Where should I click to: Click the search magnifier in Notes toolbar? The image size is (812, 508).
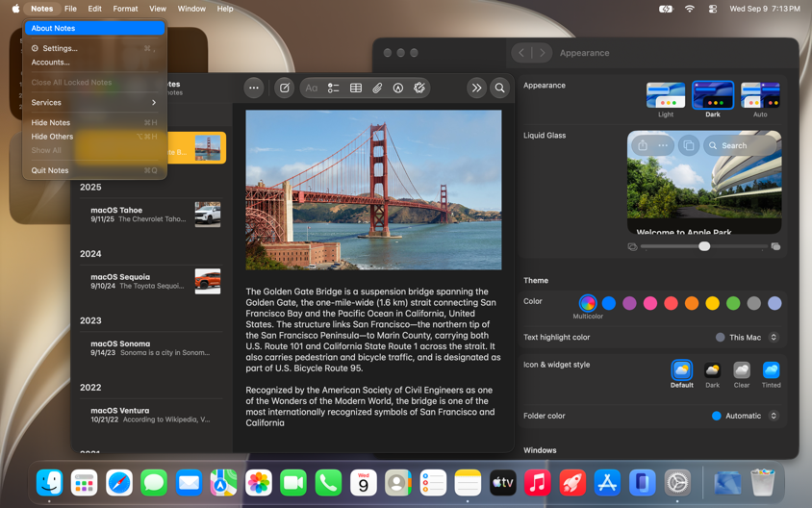499,88
